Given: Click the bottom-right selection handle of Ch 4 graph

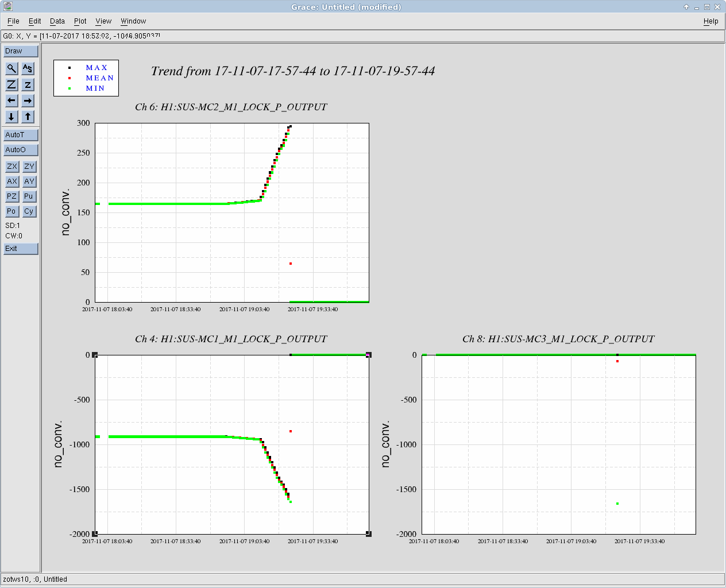Looking at the screenshot, I should point(369,534).
